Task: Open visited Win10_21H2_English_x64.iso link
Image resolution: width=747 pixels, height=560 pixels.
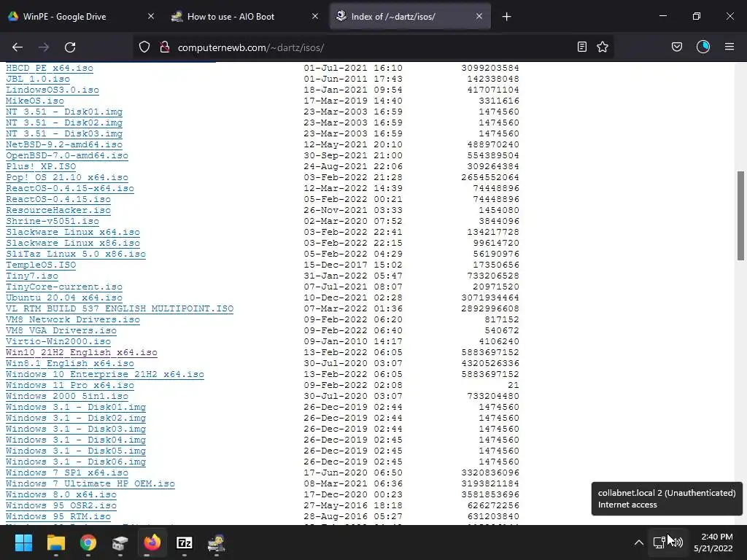Action: click(x=82, y=353)
